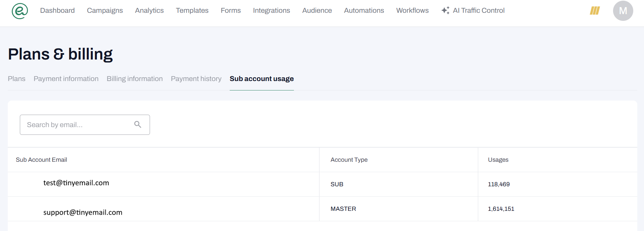
Task: Open the Analytics page
Action: coord(149,10)
